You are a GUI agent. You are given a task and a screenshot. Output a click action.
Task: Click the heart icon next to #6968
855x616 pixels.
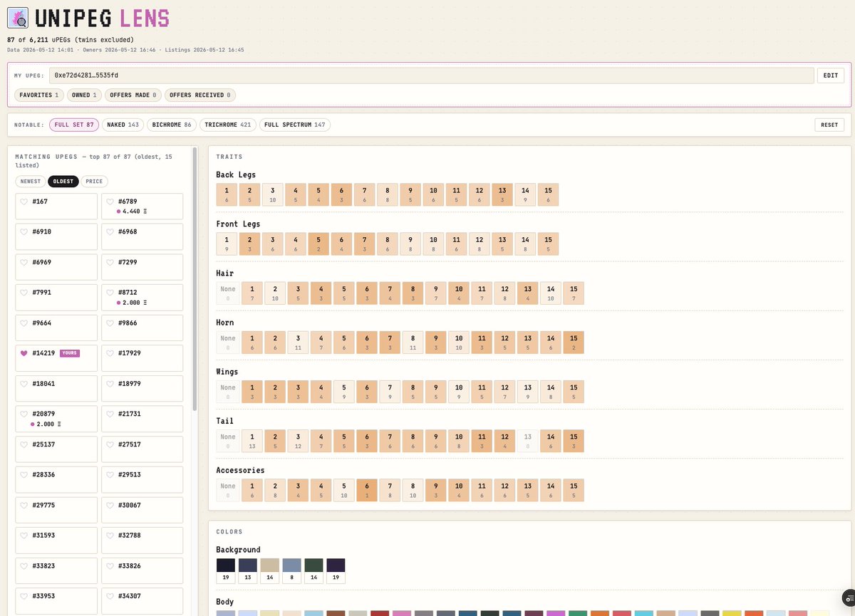point(110,232)
